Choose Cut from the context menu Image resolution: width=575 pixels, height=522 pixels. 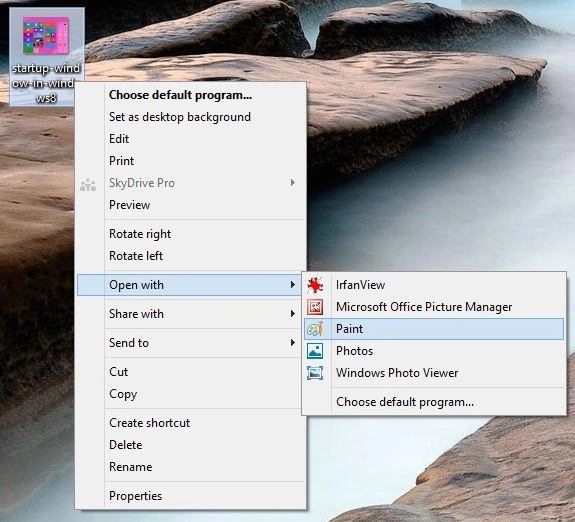click(x=190, y=372)
